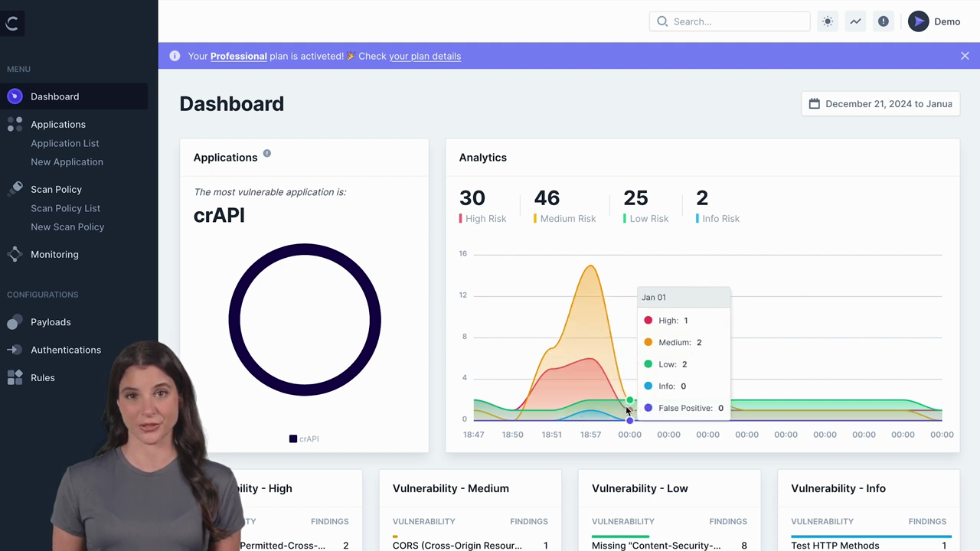The height and width of the screenshot is (551, 980).
Task: Click the 2 Info Risk stat
Action: (x=717, y=206)
